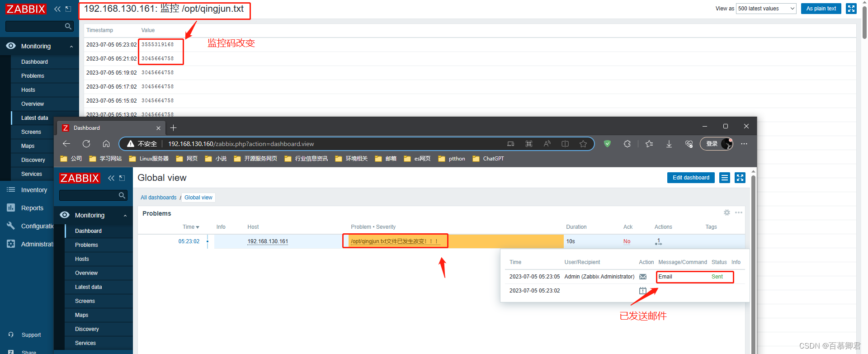Collapse the background Zabbix sidebar with the double-arrow icon
The height and width of the screenshot is (354, 868).
coord(57,9)
